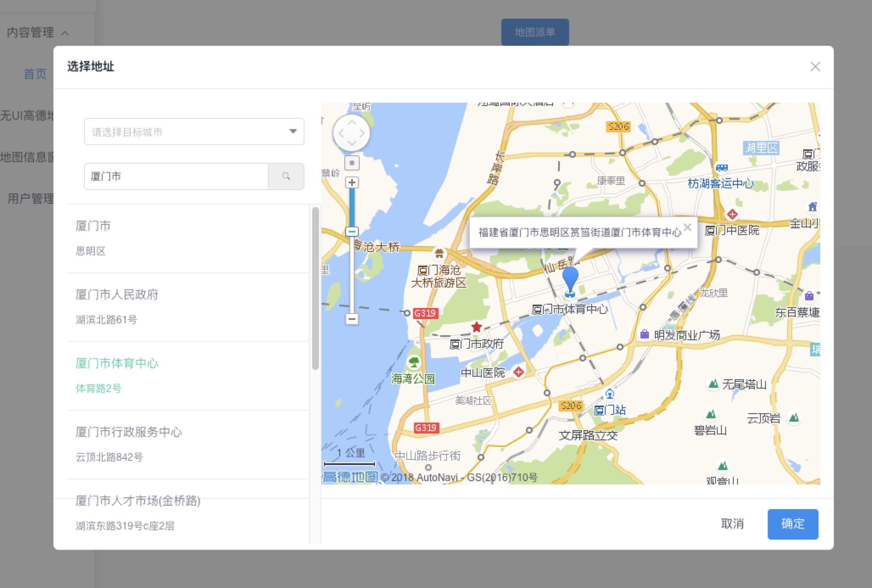Open the 请选择目标城市 dropdown
The image size is (872, 588).
click(x=194, y=132)
